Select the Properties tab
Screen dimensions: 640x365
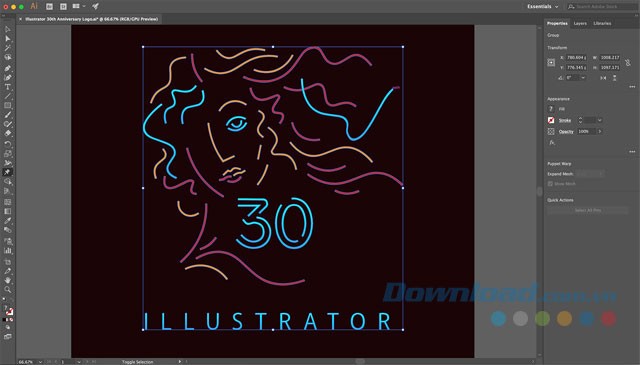coord(557,23)
